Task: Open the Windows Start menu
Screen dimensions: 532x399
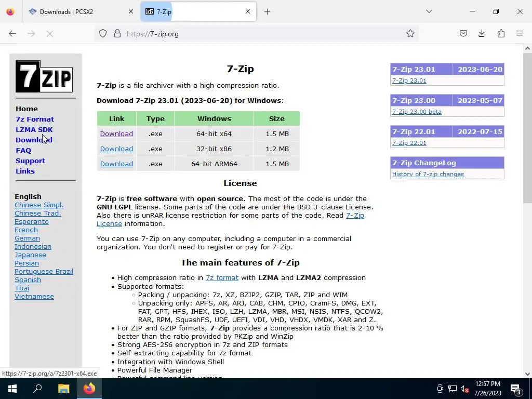Action: pos(12,389)
